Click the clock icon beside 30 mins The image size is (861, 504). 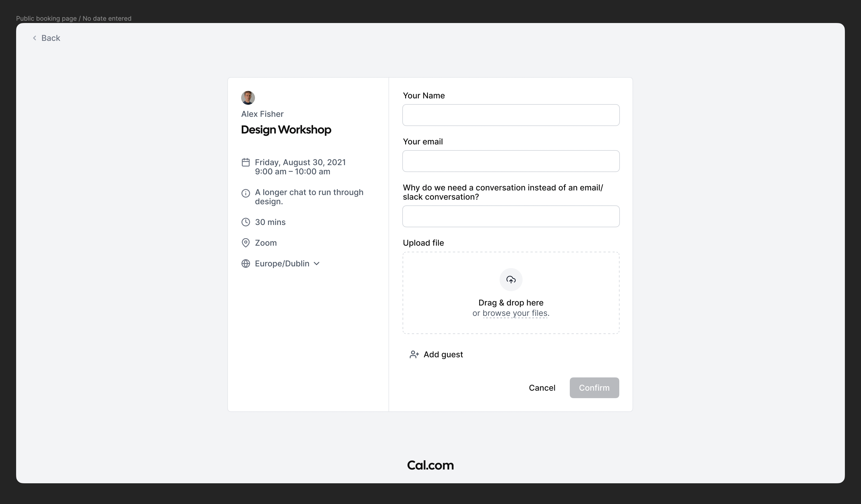tap(245, 222)
